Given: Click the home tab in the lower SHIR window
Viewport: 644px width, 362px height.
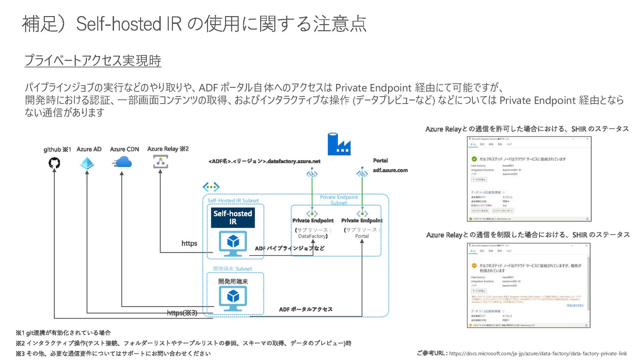Looking at the screenshot, I should pos(473,251).
